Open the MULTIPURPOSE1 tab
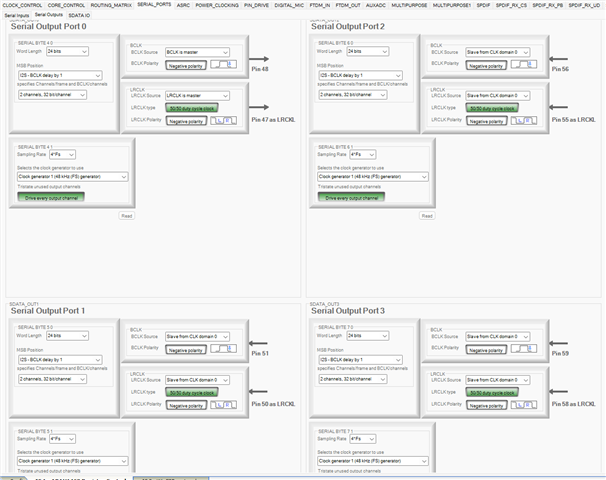 click(451, 5)
